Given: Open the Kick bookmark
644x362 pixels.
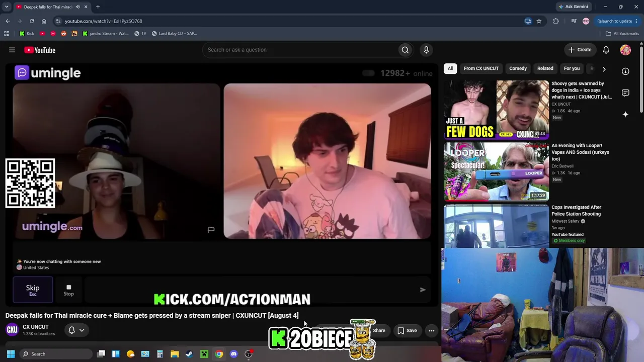Looking at the screenshot, I should tap(27, 34).
